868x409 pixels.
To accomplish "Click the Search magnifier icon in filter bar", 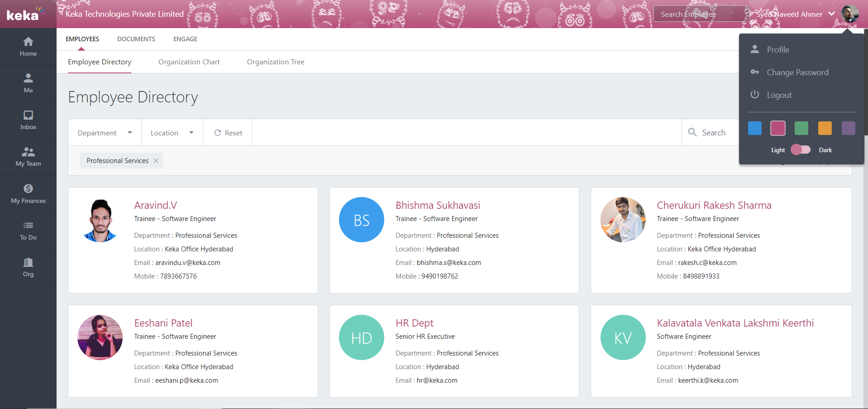I will [692, 132].
